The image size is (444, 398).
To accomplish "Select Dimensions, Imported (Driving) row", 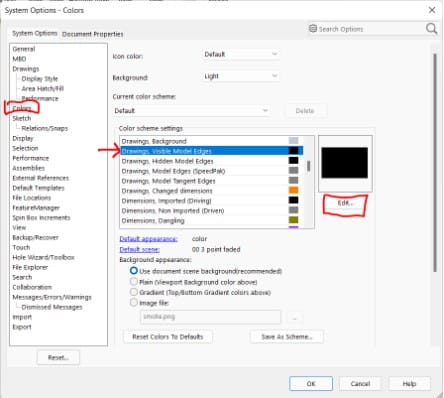I will 212,200.
